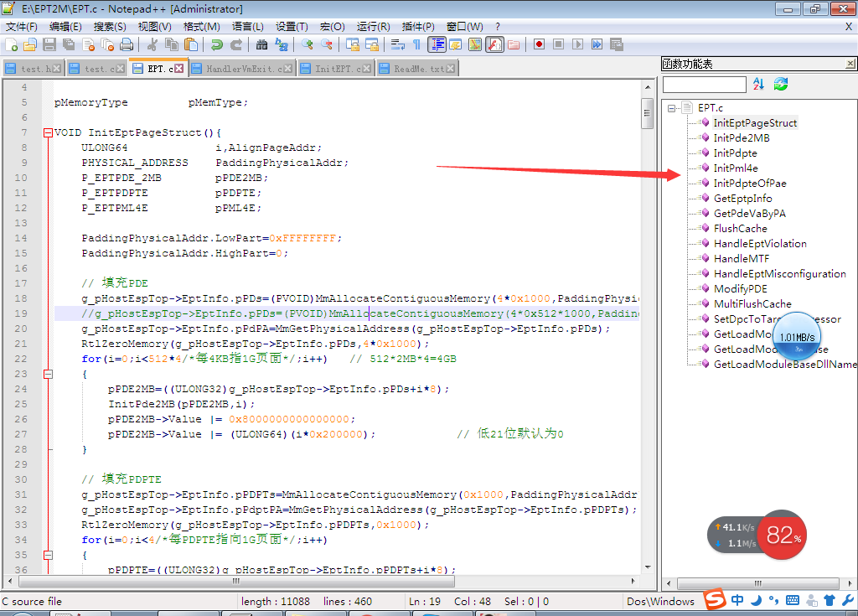This screenshot has width=858, height=616.
Task: Click the Zoom Out magnifier icon
Action: (327, 45)
